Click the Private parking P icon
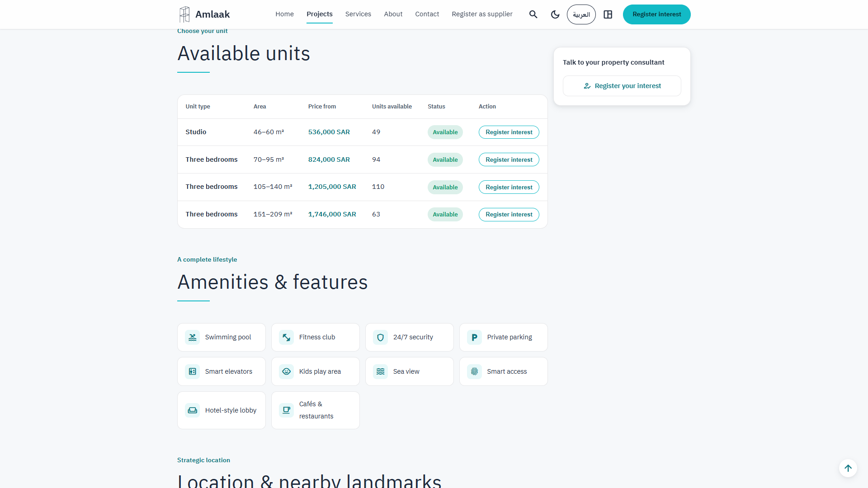The image size is (868, 488). (x=474, y=337)
